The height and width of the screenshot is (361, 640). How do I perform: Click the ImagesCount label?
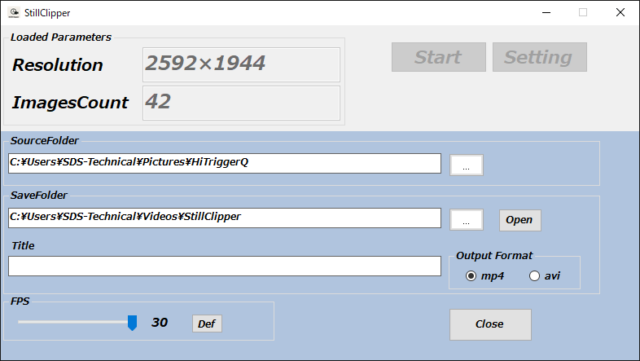point(70,103)
